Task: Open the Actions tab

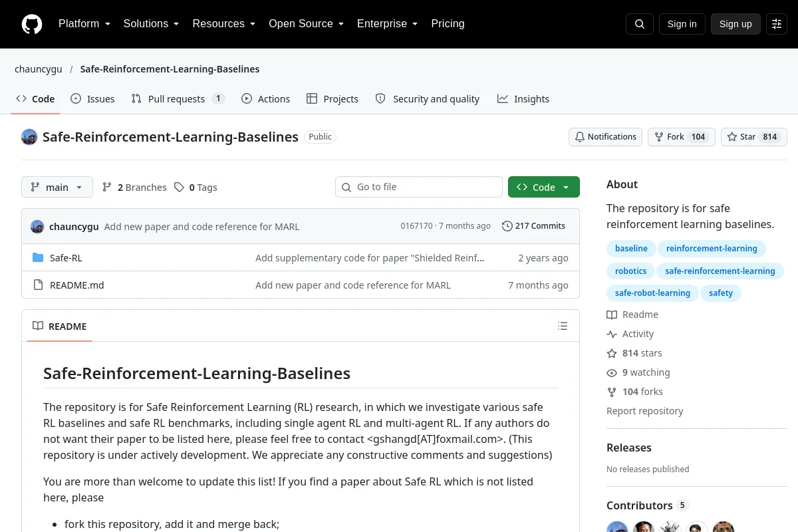Action: (x=265, y=98)
